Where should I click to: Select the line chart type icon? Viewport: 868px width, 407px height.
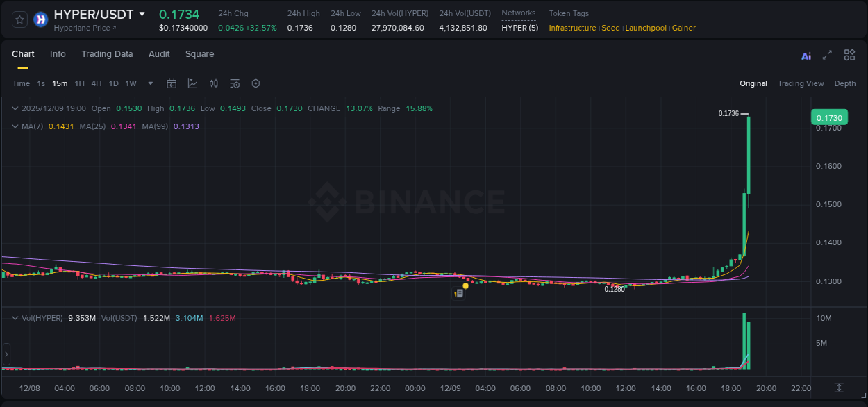(x=192, y=83)
